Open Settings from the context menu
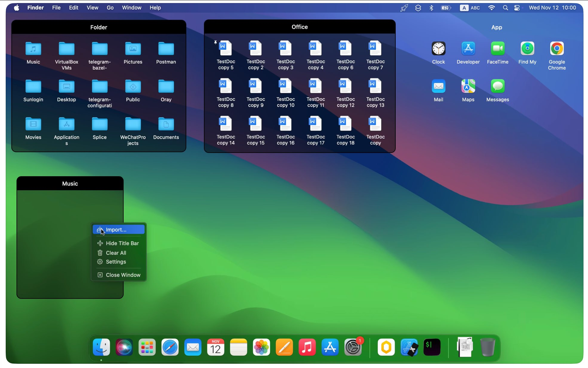The height and width of the screenshot is (368, 588). pyautogui.click(x=116, y=262)
